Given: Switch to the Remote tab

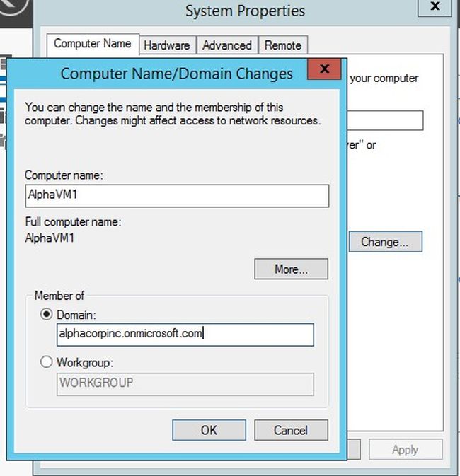Looking at the screenshot, I should pos(283,45).
